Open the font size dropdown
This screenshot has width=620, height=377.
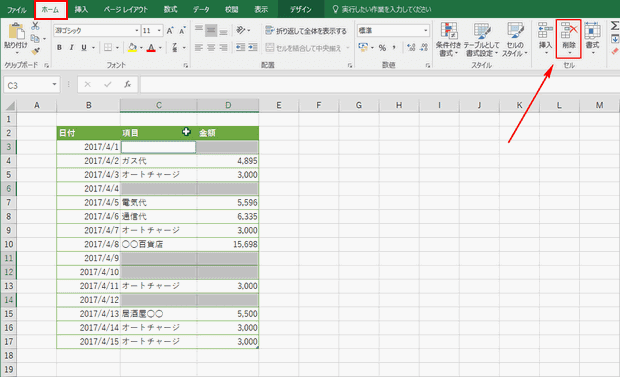click(159, 30)
